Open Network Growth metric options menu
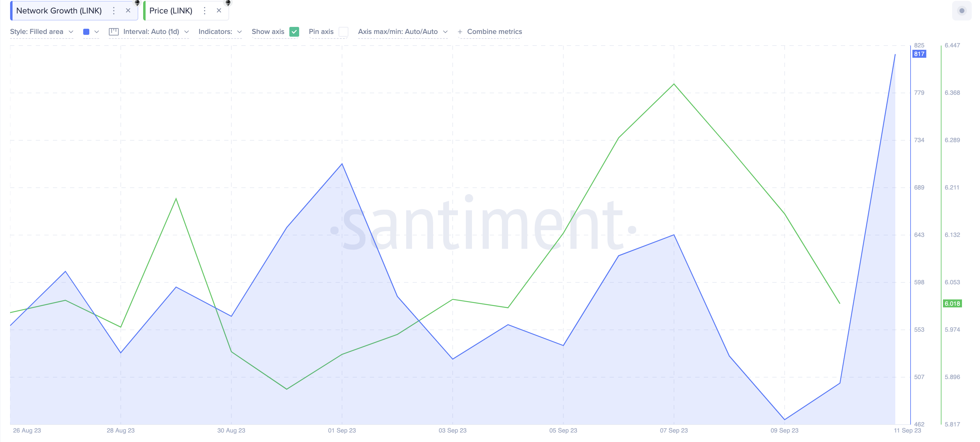This screenshot has height=442, width=980. tap(114, 11)
